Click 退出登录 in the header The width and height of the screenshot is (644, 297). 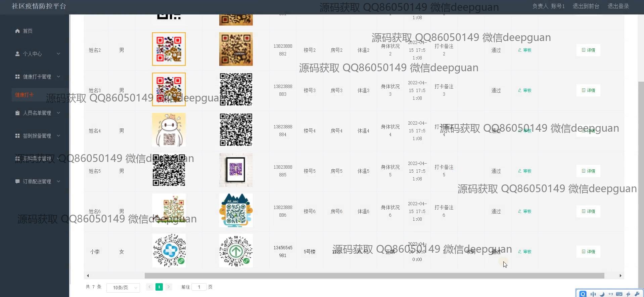coord(618,6)
